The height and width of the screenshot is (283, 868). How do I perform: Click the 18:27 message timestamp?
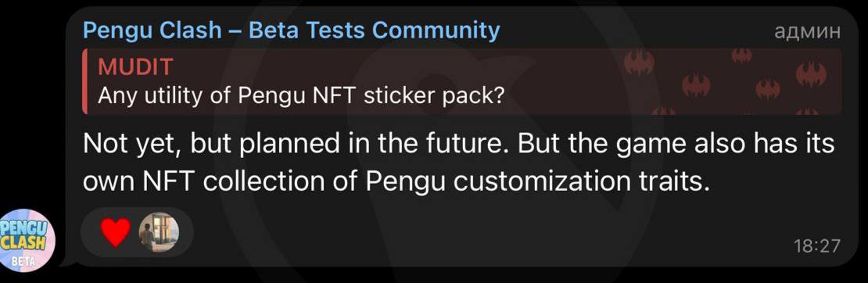click(x=816, y=246)
